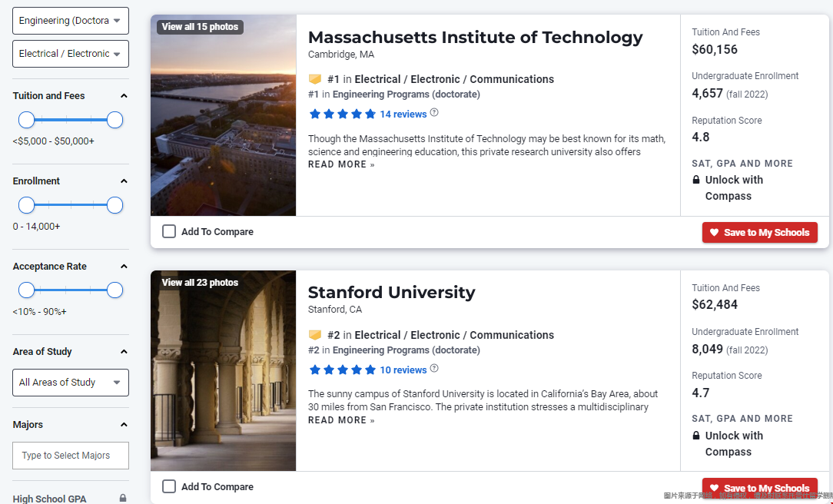Check Add To Compare for Stanford University

coord(169,486)
